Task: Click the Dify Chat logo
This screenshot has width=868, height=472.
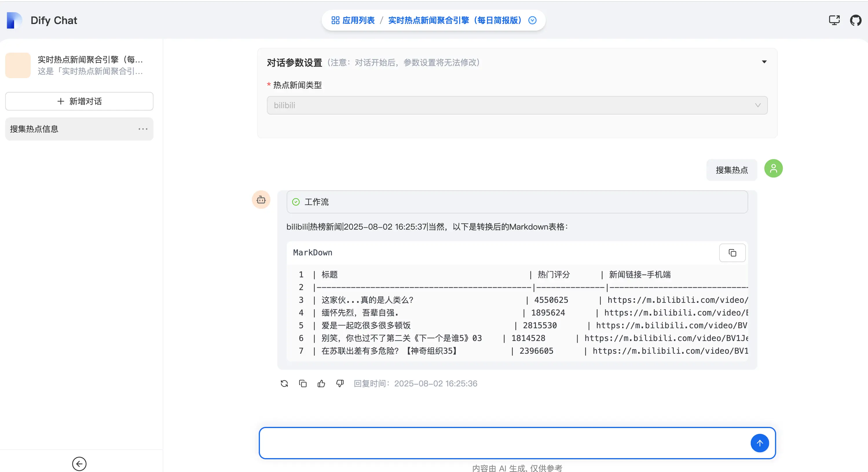Action: (x=14, y=20)
